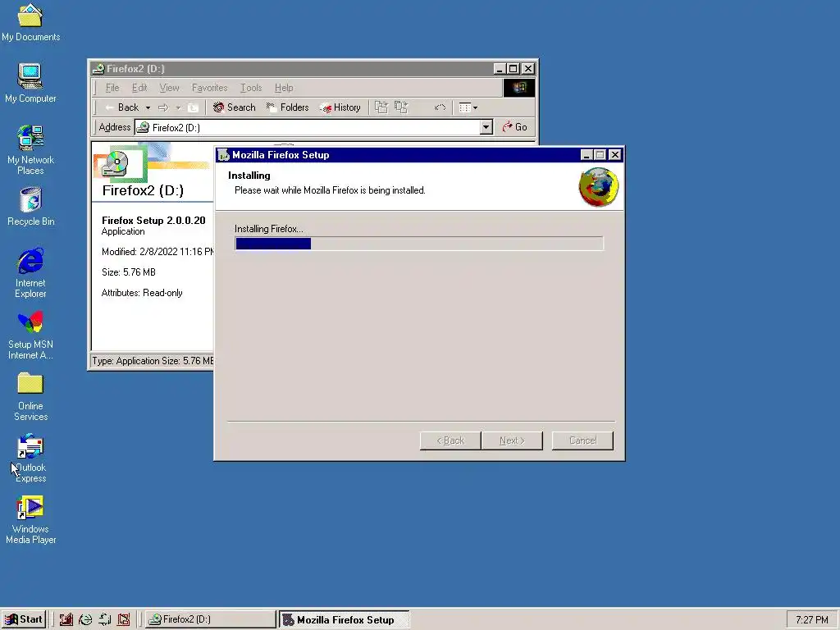Click the drive icon in Explorer title bar
Screen dimensions: 840x630
(98, 69)
